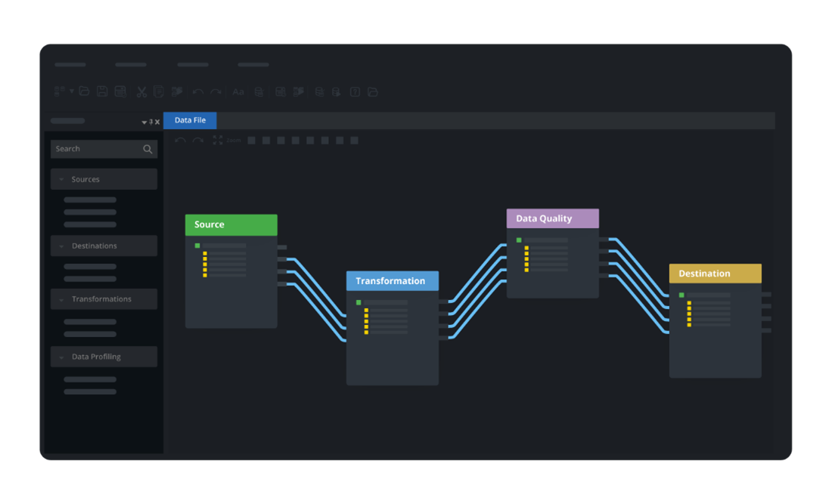The width and height of the screenshot is (832, 504).
Task: Click the yellow Destination node title bar
Action: point(715,274)
